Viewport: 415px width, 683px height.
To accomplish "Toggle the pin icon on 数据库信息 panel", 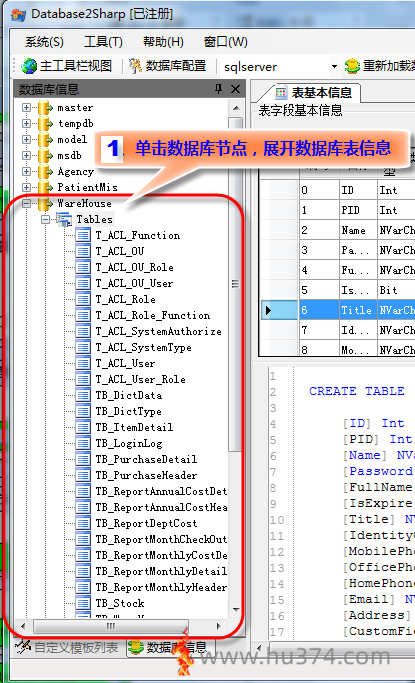I will pos(218,89).
